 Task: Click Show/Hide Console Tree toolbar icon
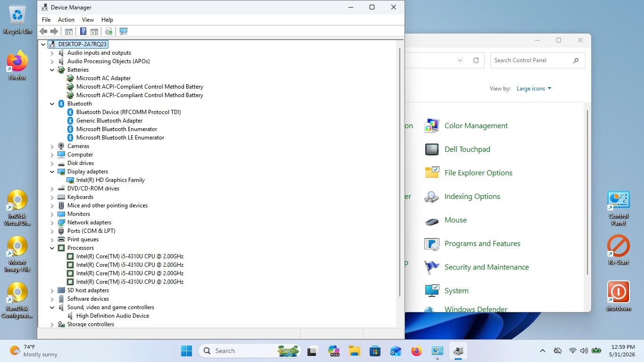[69, 31]
